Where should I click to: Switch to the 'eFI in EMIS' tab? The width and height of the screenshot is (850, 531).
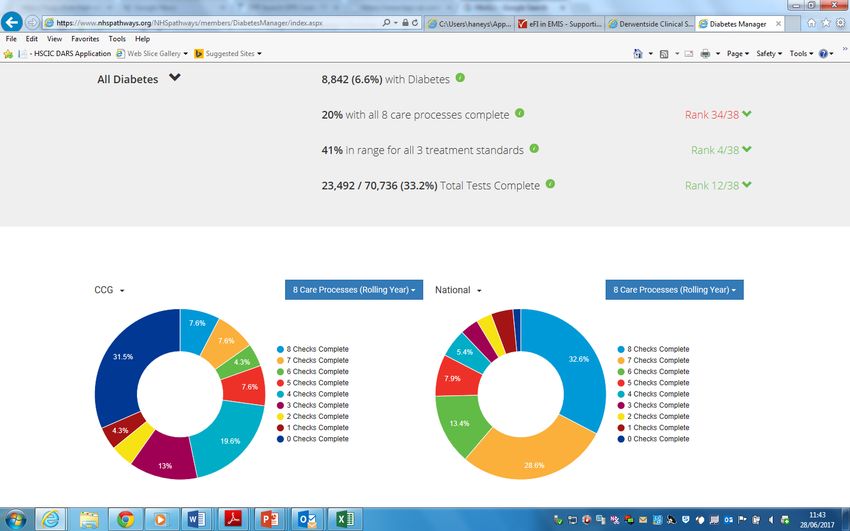[559, 24]
